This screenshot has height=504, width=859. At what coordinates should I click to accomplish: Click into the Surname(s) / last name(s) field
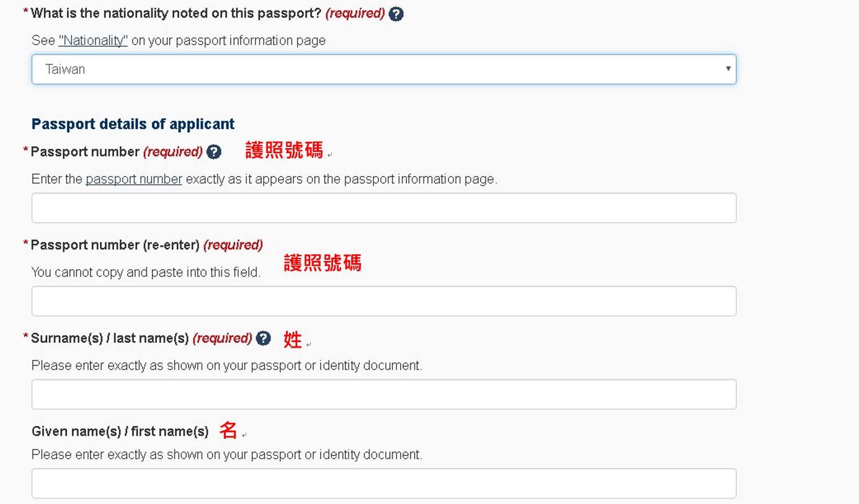[x=383, y=394]
